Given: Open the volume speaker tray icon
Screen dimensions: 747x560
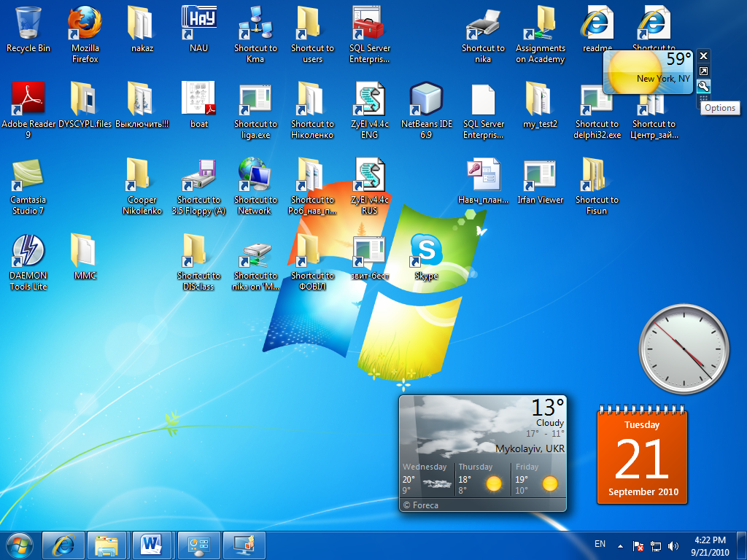Looking at the screenshot, I should (673, 546).
